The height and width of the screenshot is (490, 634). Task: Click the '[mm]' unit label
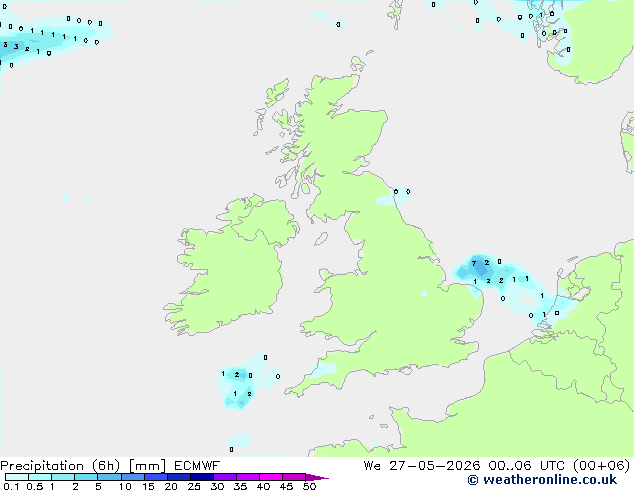[x=147, y=466]
